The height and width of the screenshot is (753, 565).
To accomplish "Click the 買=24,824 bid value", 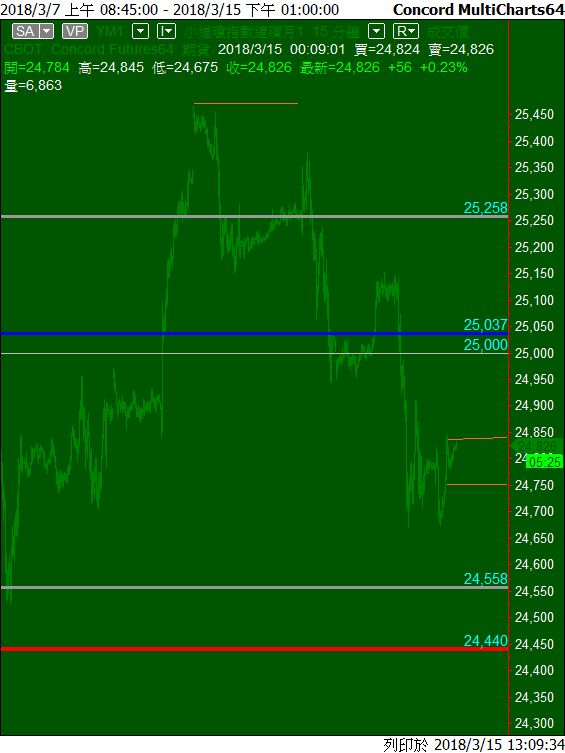I will (x=387, y=49).
